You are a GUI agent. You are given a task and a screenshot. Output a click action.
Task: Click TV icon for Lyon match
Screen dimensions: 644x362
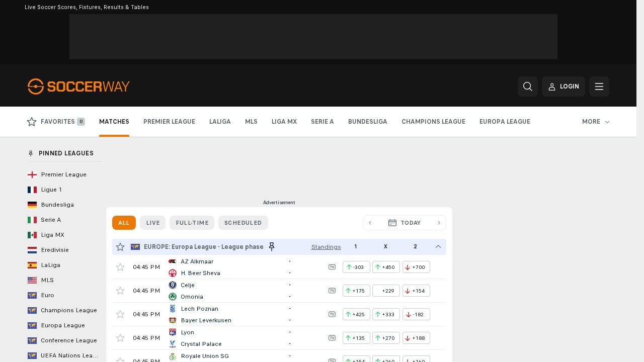pos(332,338)
